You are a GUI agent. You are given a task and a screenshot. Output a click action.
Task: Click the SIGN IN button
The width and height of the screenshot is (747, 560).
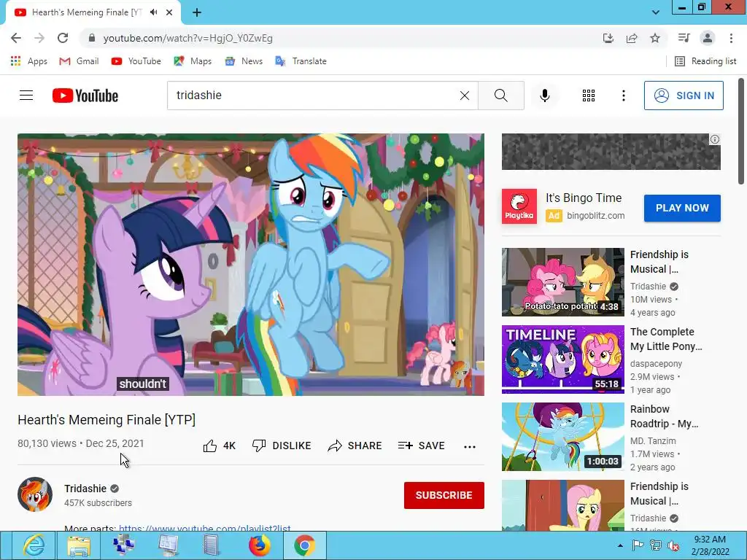coord(684,96)
